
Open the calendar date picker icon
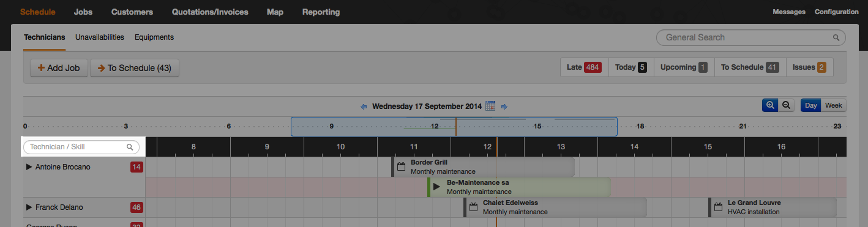coord(490,106)
